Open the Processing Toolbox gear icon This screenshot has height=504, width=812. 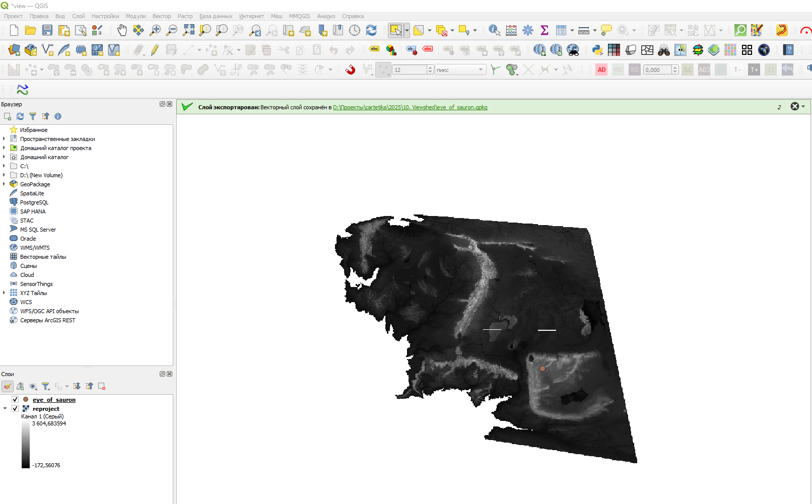pos(528,30)
